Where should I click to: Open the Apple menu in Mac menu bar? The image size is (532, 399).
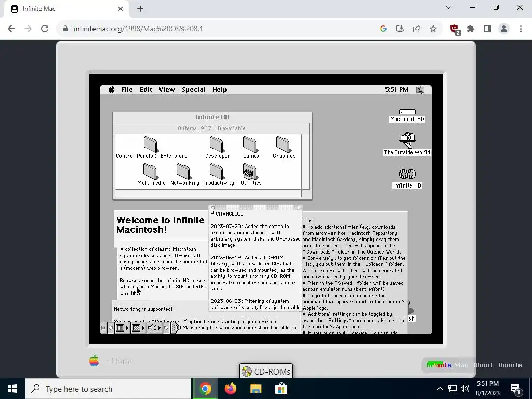pyautogui.click(x=112, y=89)
